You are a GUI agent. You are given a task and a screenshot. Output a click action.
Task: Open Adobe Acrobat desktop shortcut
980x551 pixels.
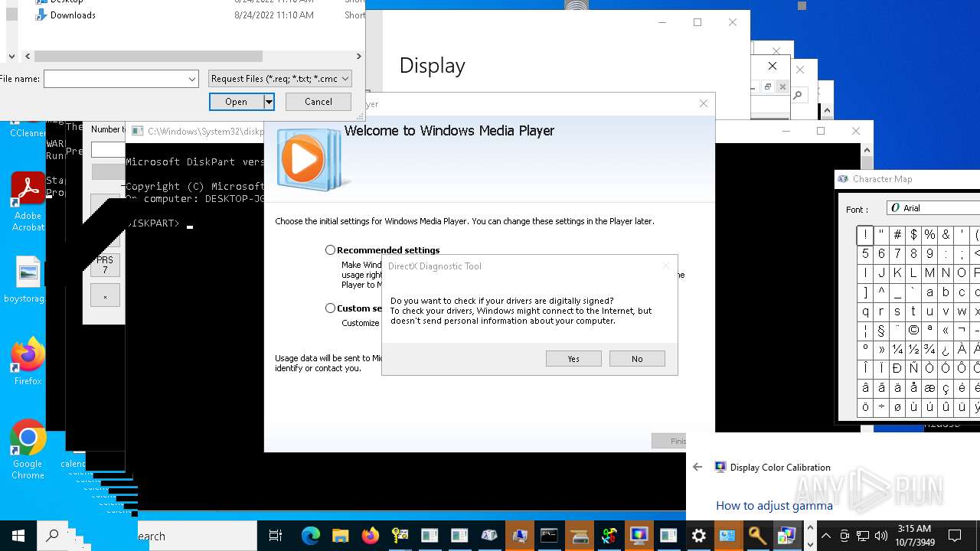tap(28, 201)
